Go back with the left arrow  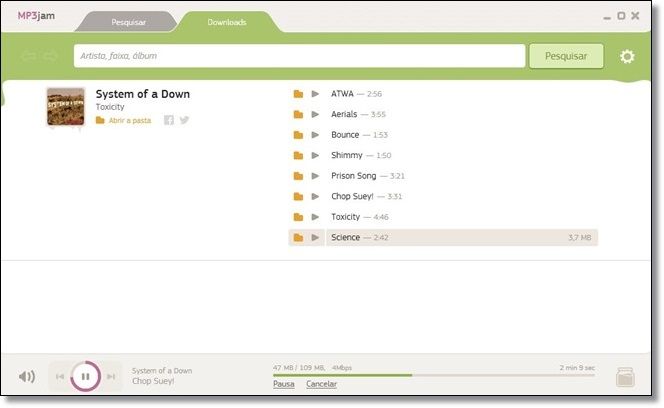[x=28, y=56]
